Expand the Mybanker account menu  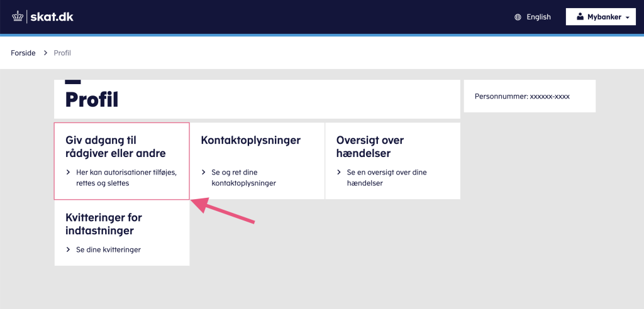(601, 17)
